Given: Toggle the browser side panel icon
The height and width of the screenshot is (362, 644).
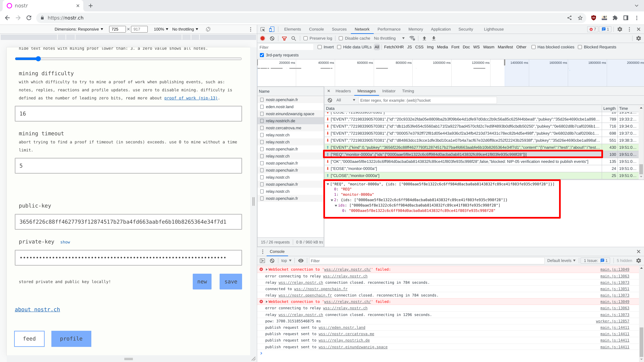Looking at the screenshot, I should tap(626, 18).
